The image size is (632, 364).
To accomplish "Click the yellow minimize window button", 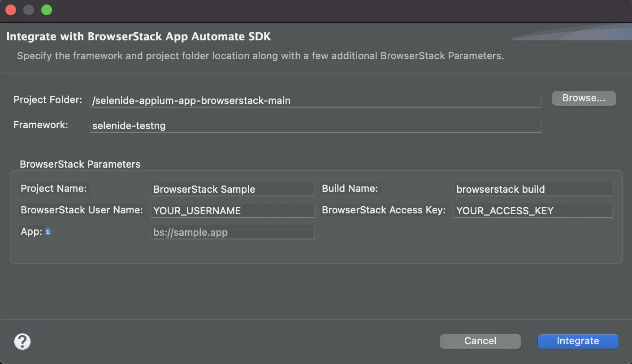I will [29, 10].
